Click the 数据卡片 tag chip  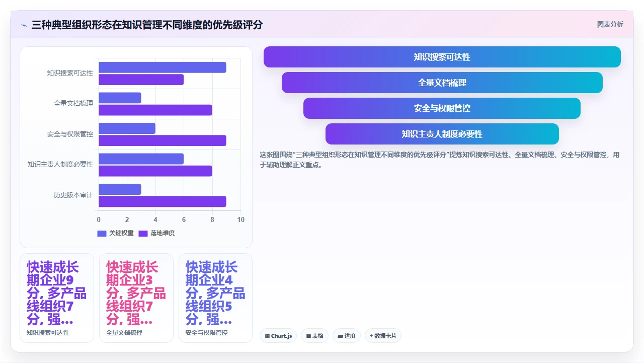(x=383, y=336)
